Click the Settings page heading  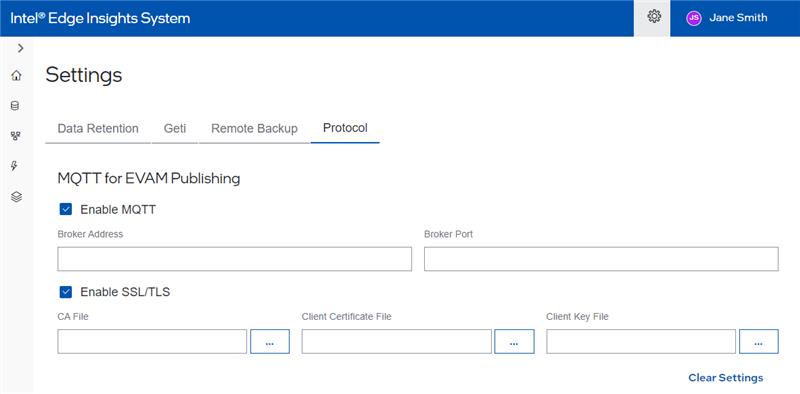point(84,76)
